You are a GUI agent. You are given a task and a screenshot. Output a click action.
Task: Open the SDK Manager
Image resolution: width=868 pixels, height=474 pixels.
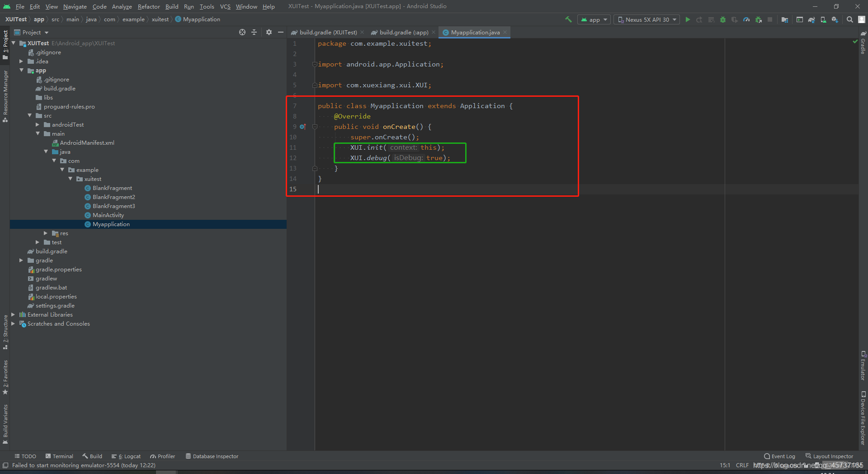click(x=835, y=19)
